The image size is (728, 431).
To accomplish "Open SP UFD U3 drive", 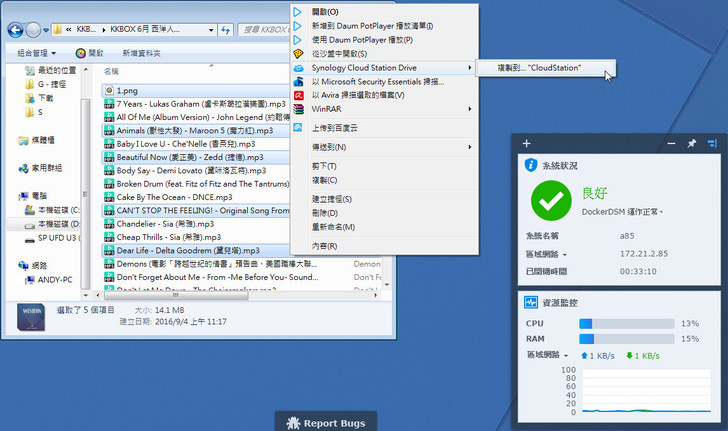I will coord(52,238).
